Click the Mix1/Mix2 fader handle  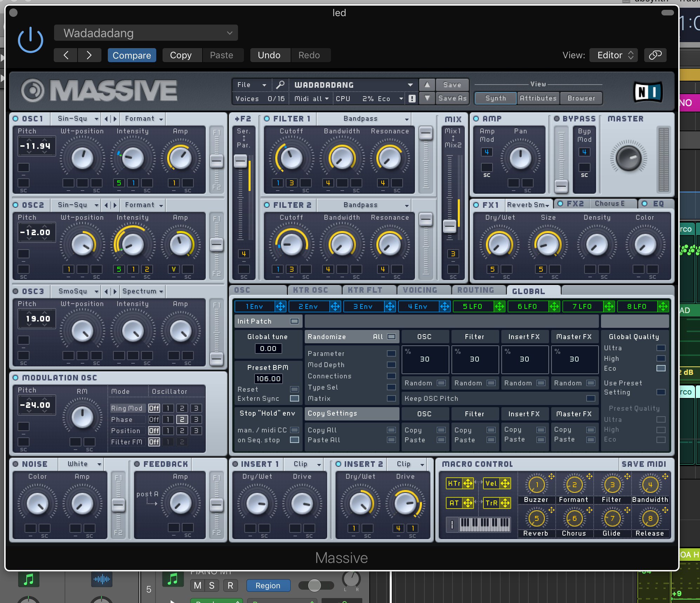449,225
